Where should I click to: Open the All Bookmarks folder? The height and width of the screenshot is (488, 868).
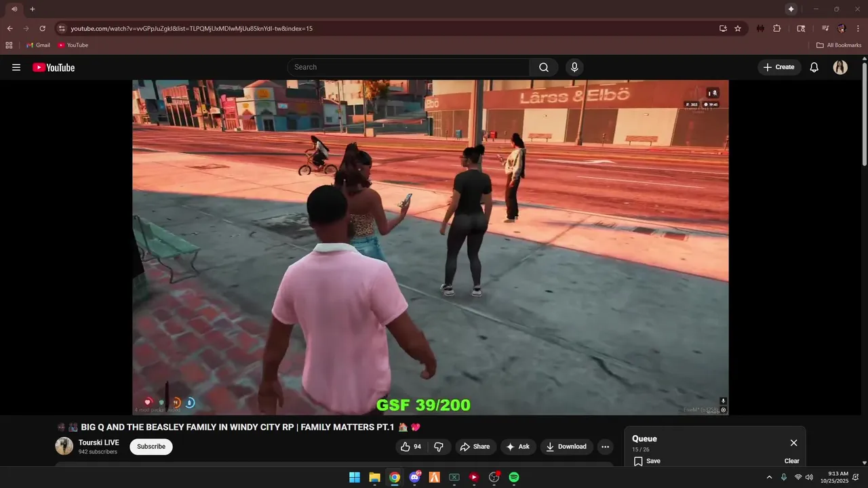tap(839, 45)
